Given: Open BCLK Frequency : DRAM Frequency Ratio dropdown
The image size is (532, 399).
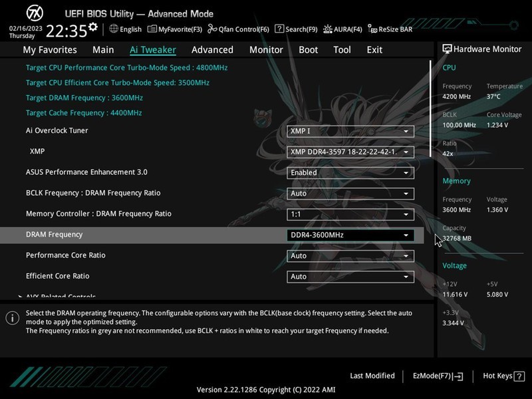Looking at the screenshot, I should [x=350, y=194].
